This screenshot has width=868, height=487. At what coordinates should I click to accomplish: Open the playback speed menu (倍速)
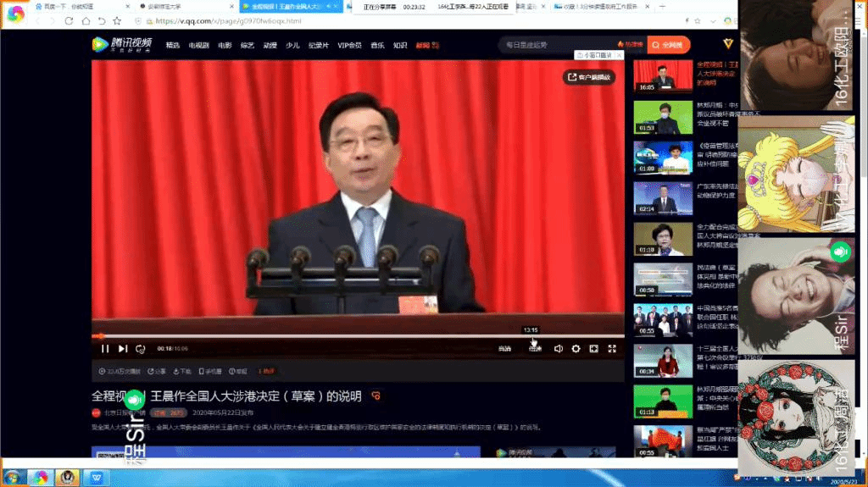[x=535, y=348]
